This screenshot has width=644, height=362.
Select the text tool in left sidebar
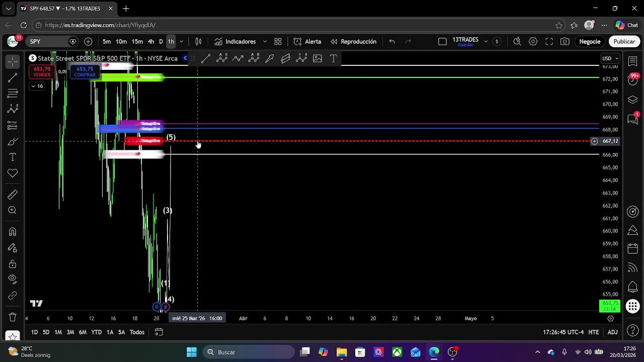click(x=13, y=157)
